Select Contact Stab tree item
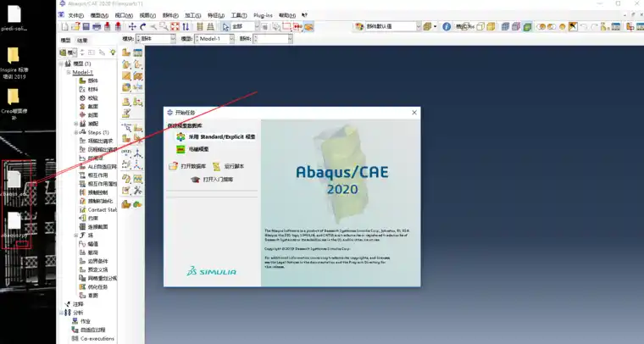Image resolution: width=644 pixels, height=344 pixels. [97, 210]
